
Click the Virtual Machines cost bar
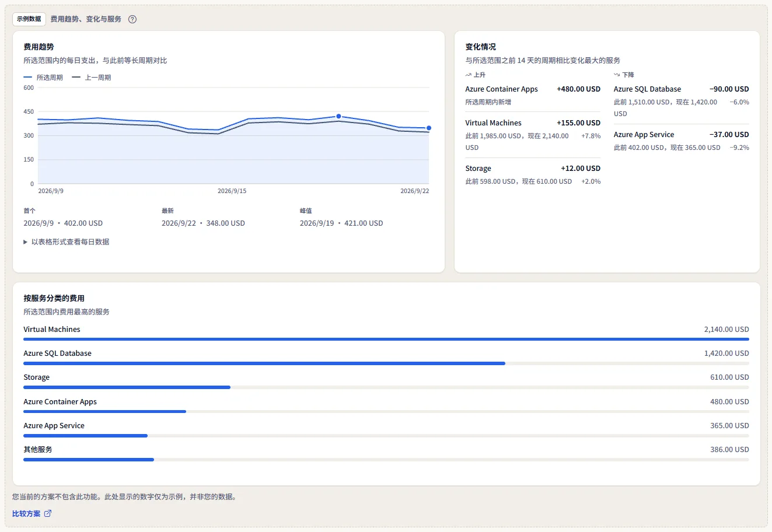pyautogui.click(x=386, y=339)
